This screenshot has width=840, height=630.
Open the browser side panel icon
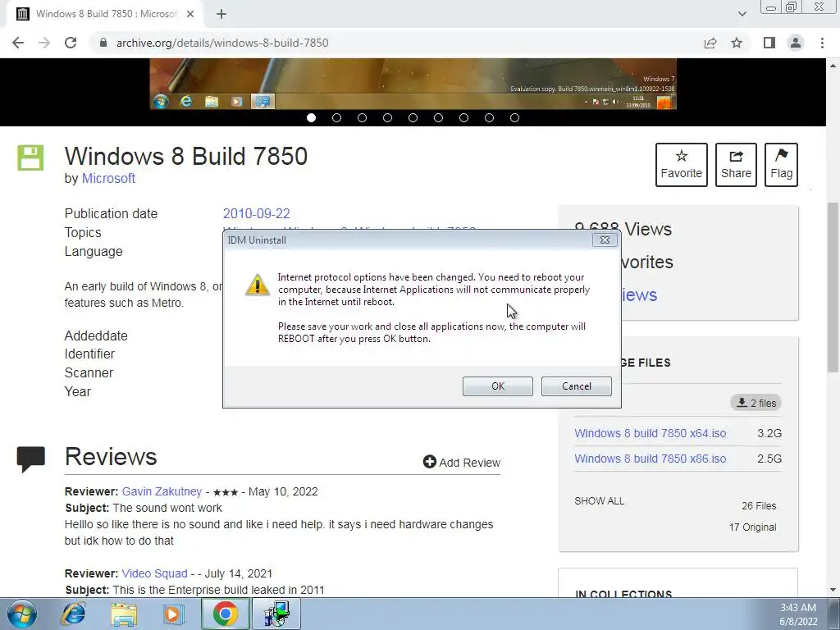(769, 43)
